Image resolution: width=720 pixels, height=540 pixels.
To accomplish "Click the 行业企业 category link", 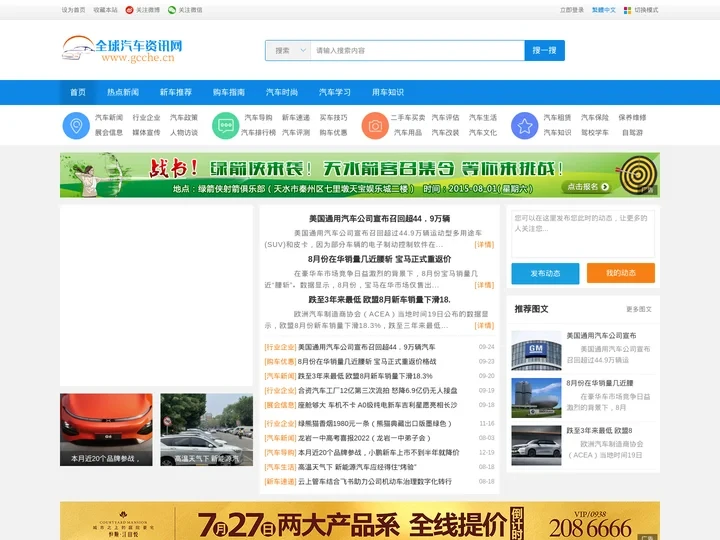I will 146,118.
